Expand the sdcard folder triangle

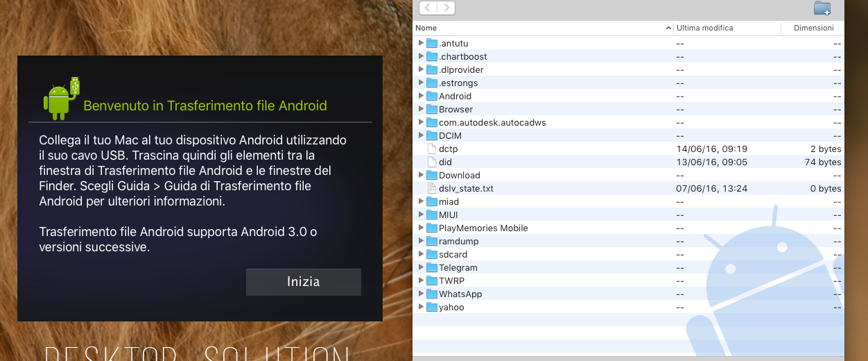(421, 254)
